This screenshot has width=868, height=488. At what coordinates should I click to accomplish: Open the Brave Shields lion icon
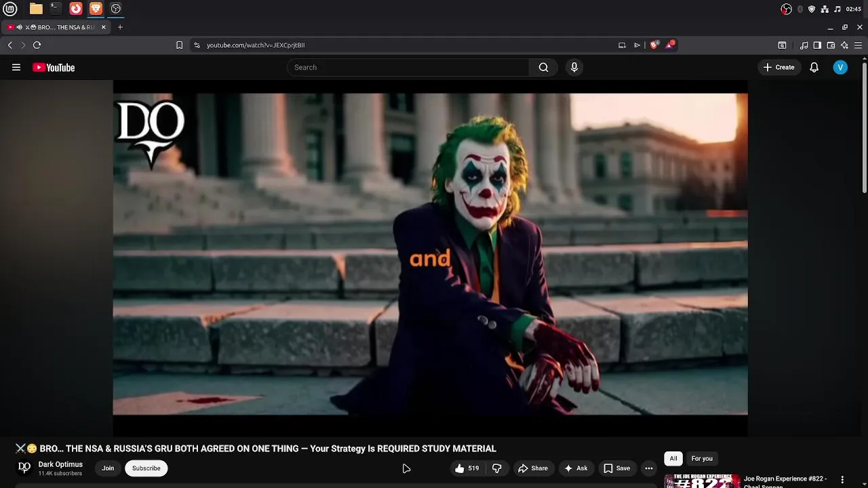pos(654,45)
